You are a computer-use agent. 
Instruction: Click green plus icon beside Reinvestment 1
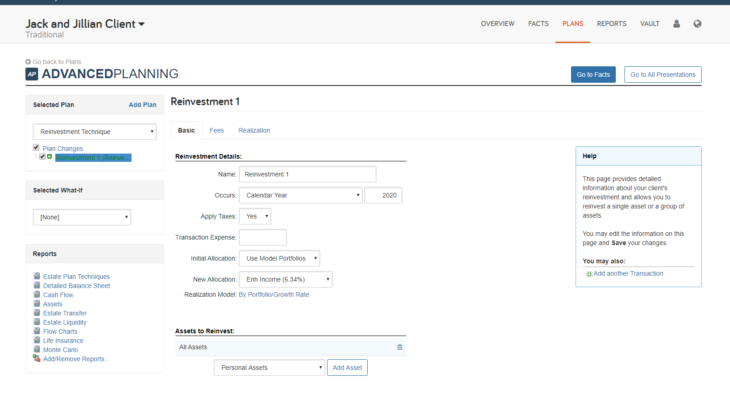(49, 157)
